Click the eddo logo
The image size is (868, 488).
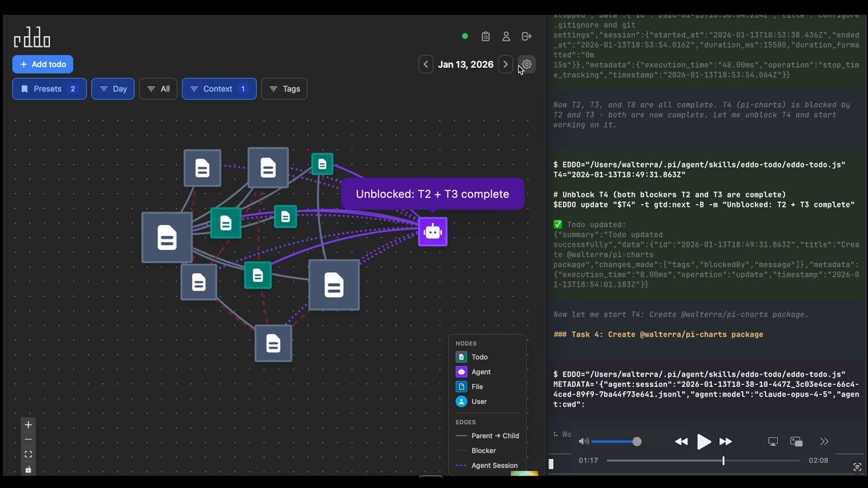[32, 37]
